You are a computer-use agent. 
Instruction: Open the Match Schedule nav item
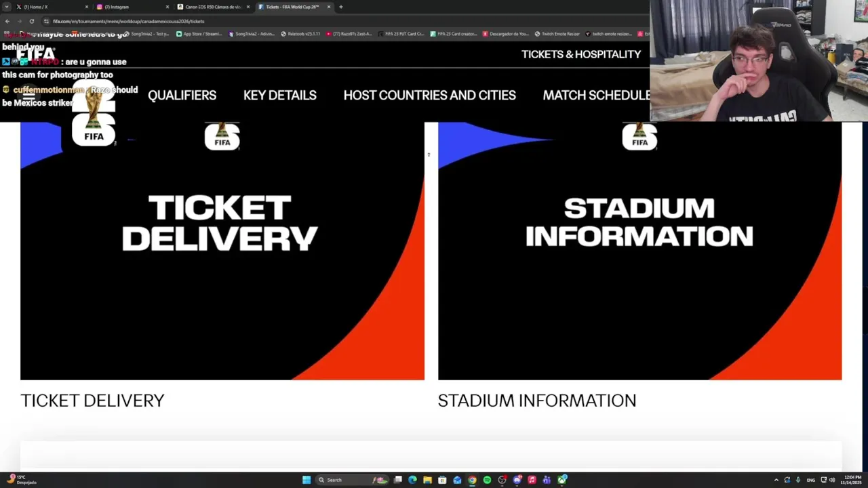coord(596,96)
